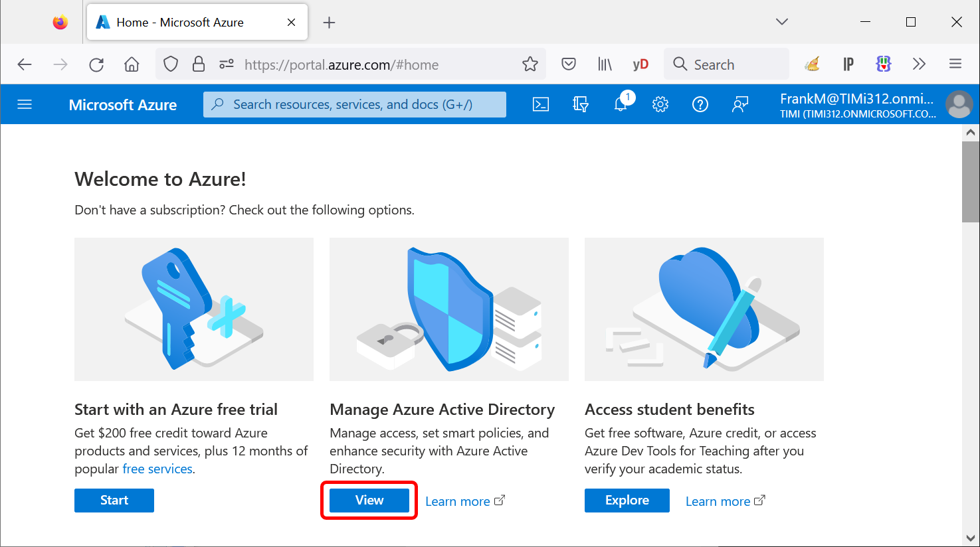The width and height of the screenshot is (980, 547).
Task: Click the IP extension icon
Action: point(848,64)
